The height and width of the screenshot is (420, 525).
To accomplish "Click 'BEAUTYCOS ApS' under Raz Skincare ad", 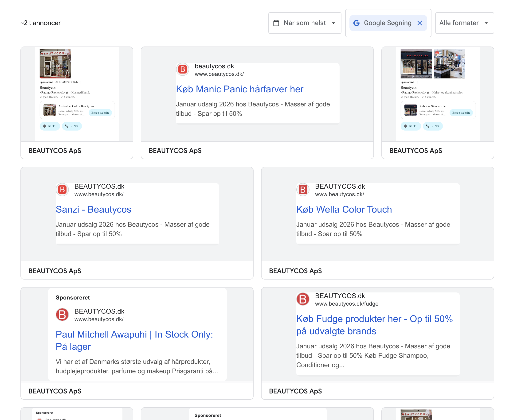I will (x=416, y=151).
